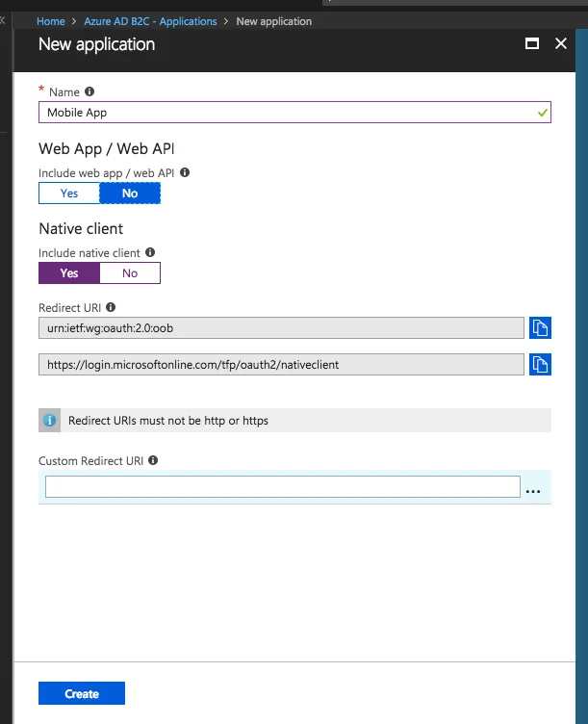The image size is (588, 724).
Task: Click into the Custom Redirect URI input
Action: point(283,486)
